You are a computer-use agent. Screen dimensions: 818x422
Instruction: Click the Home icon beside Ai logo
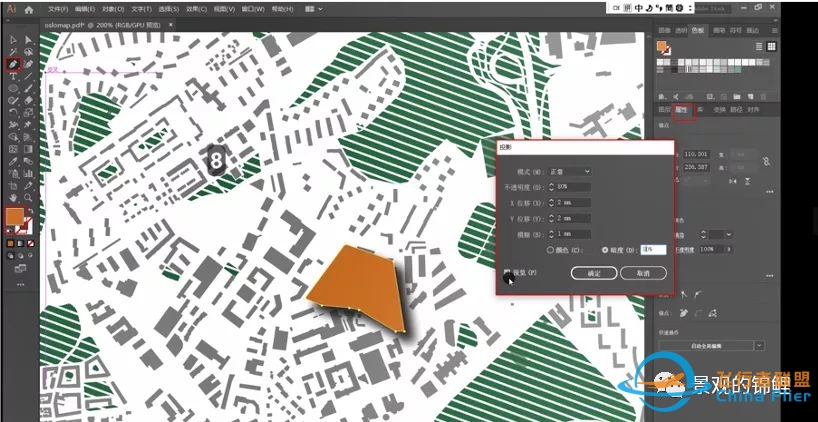(x=29, y=9)
